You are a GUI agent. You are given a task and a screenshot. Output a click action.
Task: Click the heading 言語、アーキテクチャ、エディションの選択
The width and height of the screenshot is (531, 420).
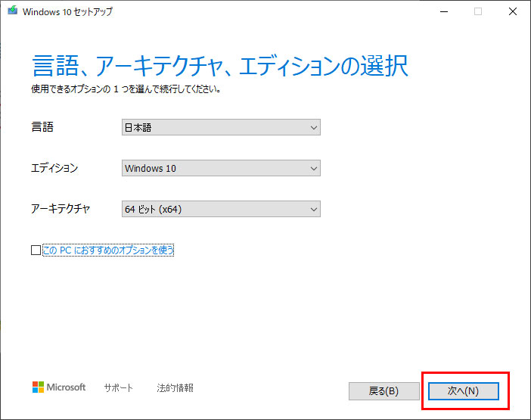point(220,65)
